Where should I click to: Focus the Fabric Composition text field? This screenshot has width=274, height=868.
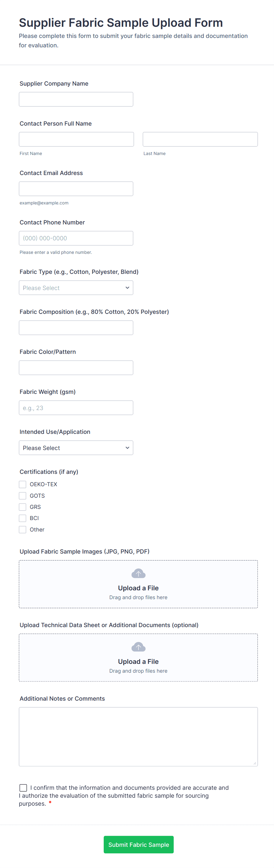[x=76, y=327]
